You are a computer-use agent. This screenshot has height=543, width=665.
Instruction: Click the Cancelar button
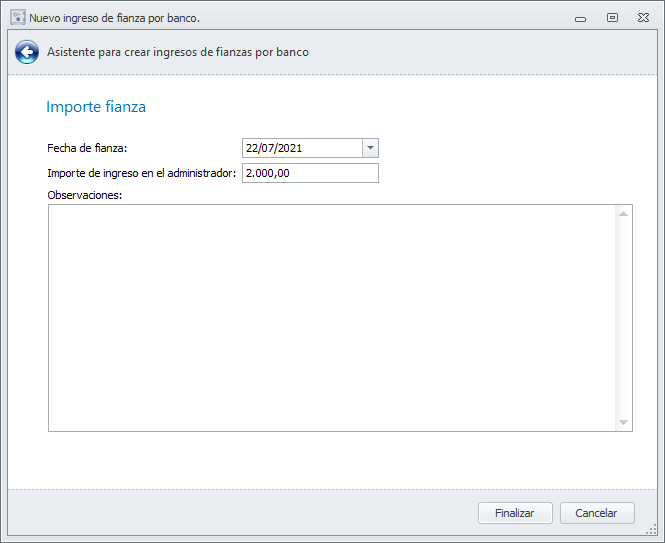coord(597,513)
